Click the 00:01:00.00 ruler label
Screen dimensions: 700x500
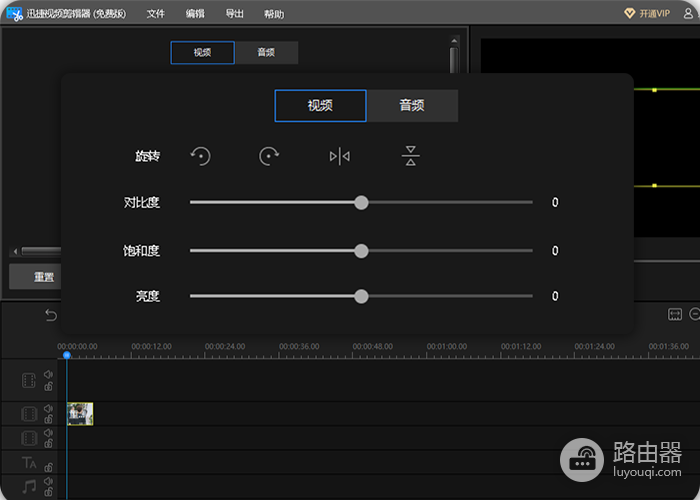click(x=447, y=346)
